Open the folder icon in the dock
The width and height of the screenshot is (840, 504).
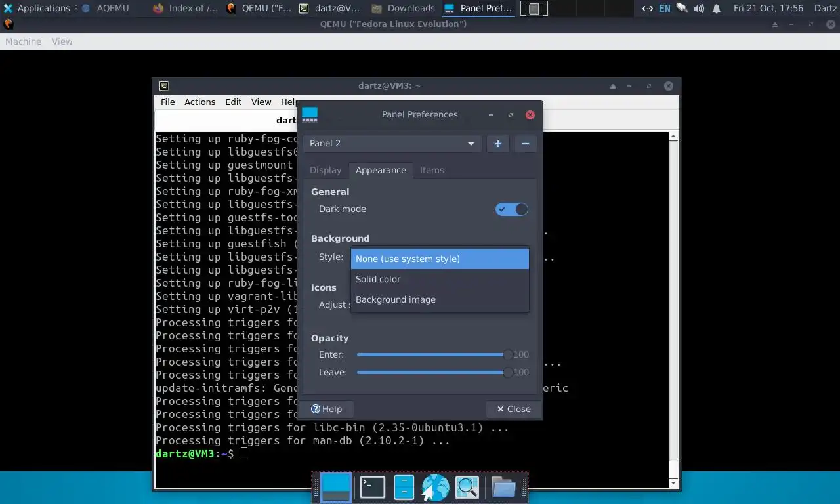[503, 488]
